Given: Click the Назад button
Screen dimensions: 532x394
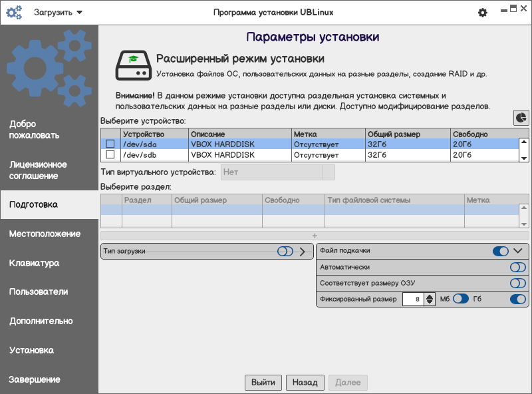Looking at the screenshot, I should 305,383.
